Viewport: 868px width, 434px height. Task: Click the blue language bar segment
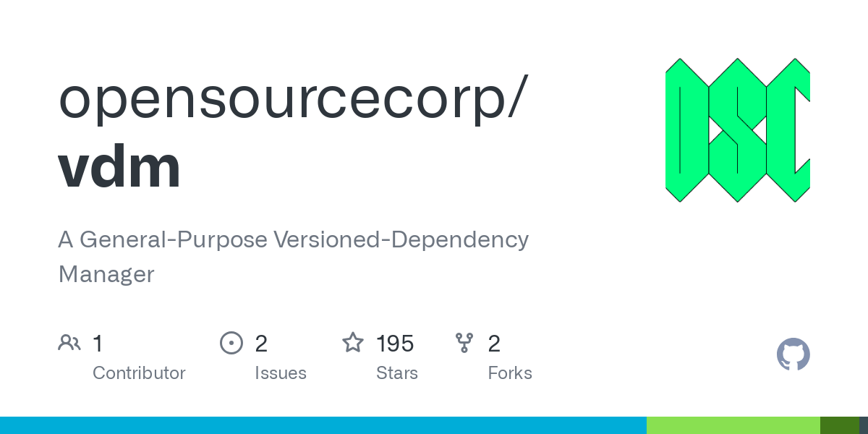coord(323,425)
